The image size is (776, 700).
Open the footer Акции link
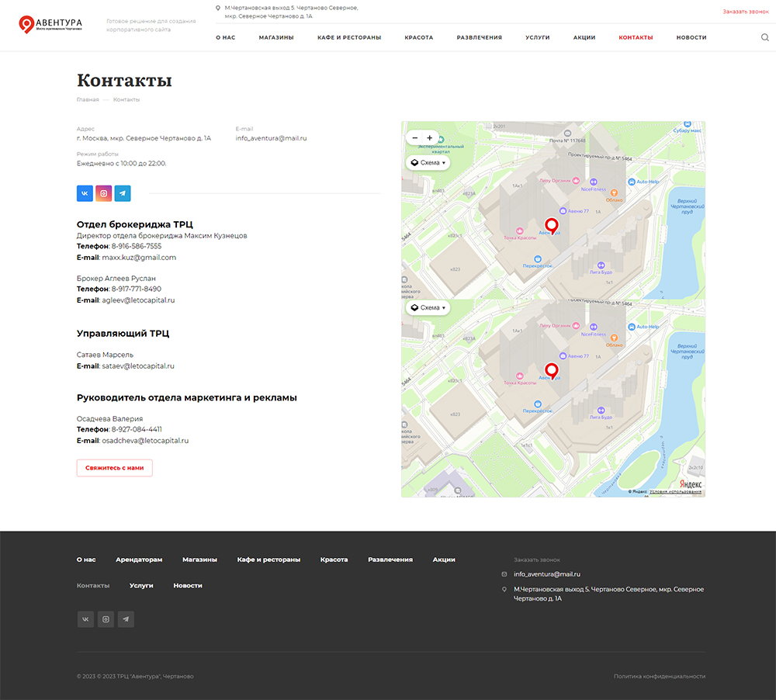[444, 560]
